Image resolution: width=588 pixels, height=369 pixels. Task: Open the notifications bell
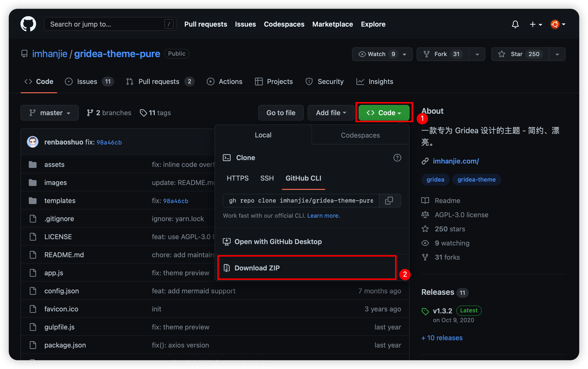click(515, 24)
